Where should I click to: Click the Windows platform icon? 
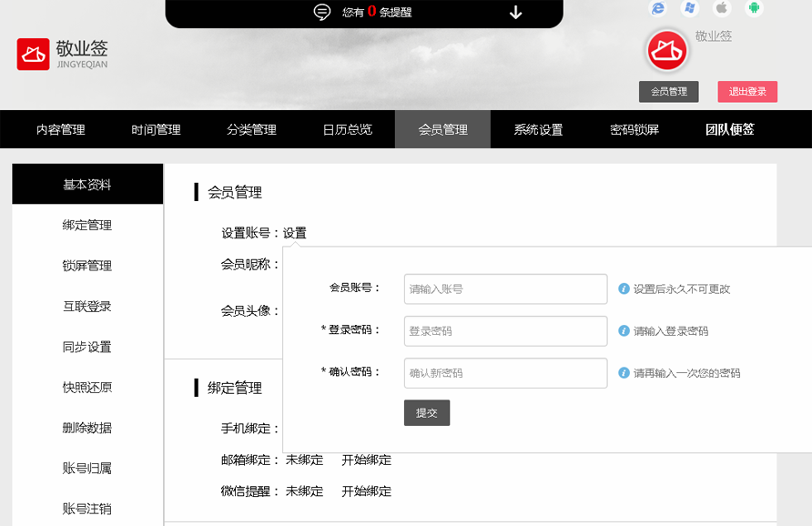click(x=690, y=8)
